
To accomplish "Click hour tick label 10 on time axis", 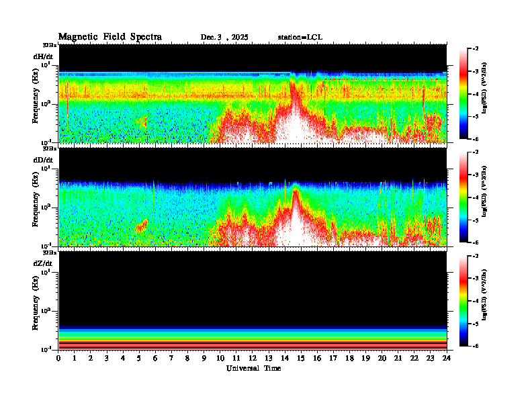I will point(220,358).
